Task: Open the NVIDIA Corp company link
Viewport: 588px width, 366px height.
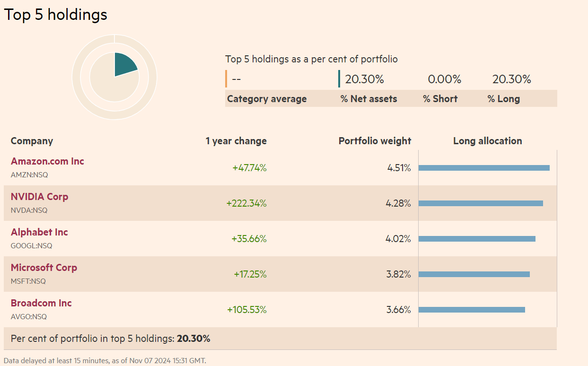Action: pos(39,197)
